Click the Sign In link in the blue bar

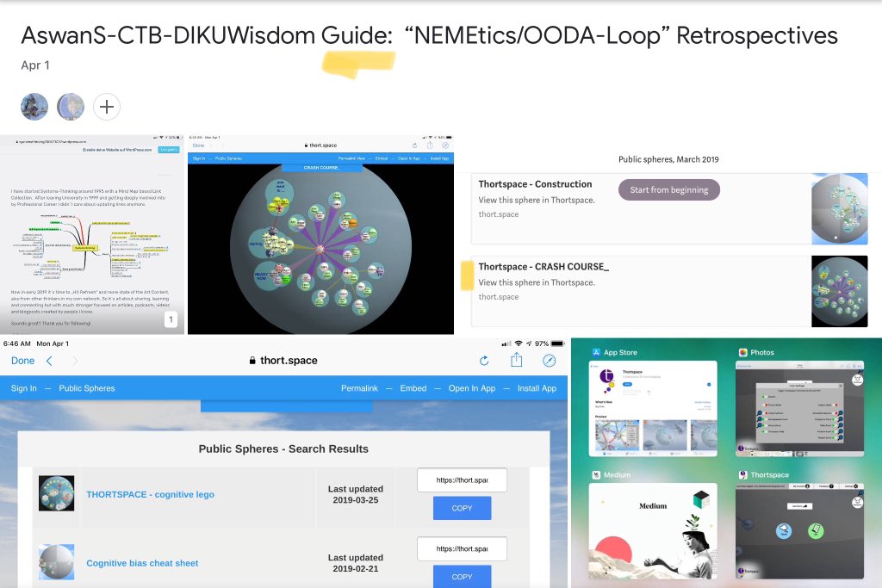23,388
